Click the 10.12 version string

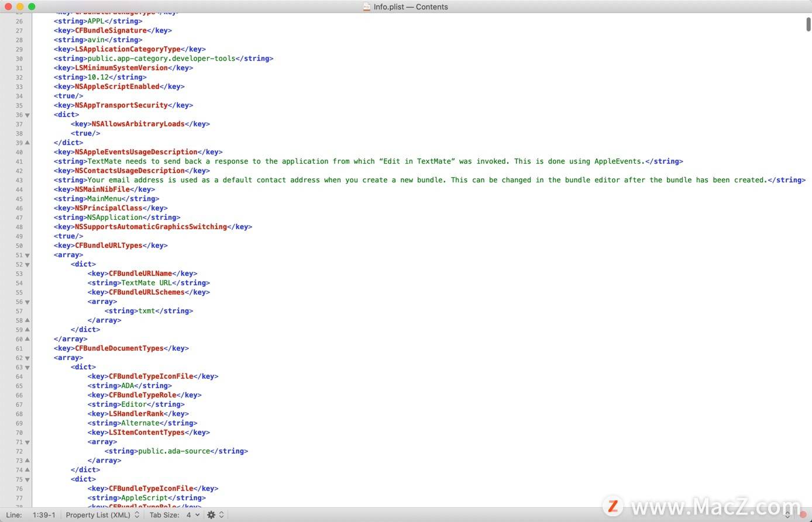tap(98, 77)
